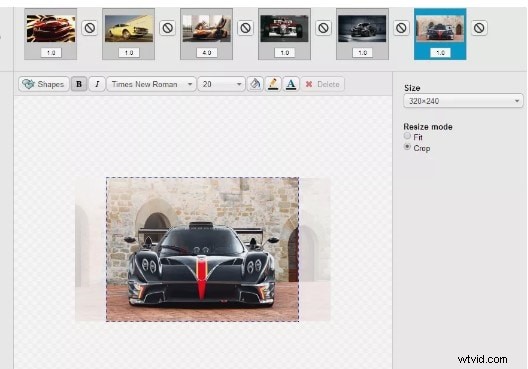Open the Shapes tool
The height and width of the screenshot is (369, 528).
click(x=44, y=84)
